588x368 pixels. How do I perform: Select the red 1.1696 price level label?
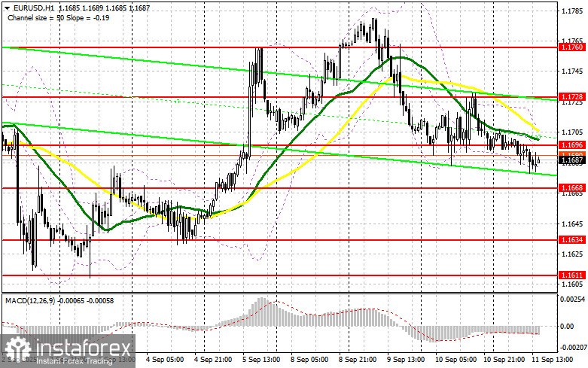(572, 144)
